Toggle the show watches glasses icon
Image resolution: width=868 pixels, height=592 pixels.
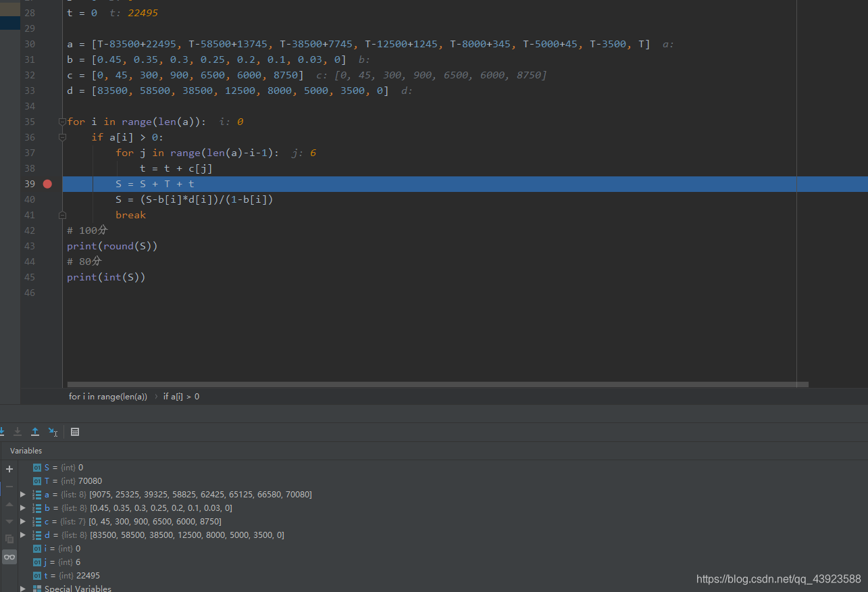[x=9, y=557]
